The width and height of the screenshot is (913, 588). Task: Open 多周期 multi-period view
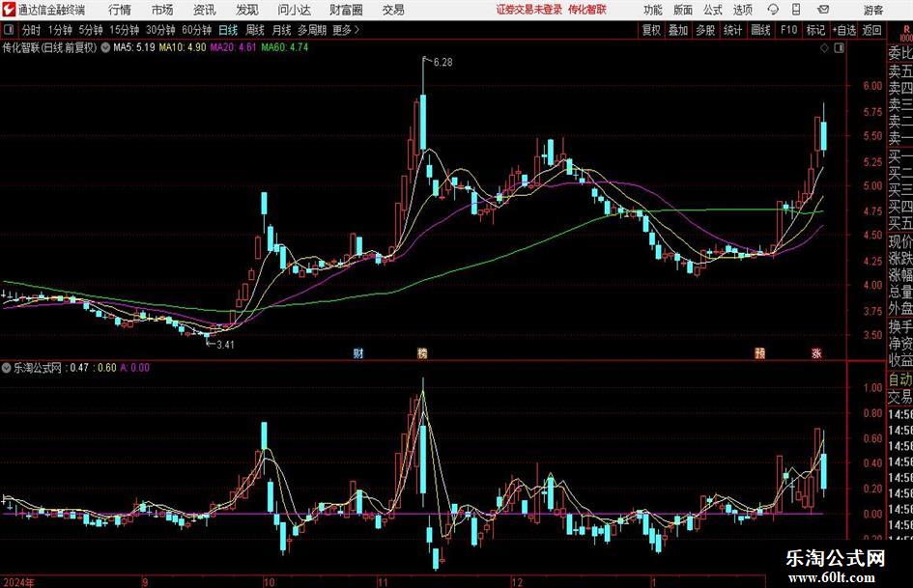pos(312,30)
